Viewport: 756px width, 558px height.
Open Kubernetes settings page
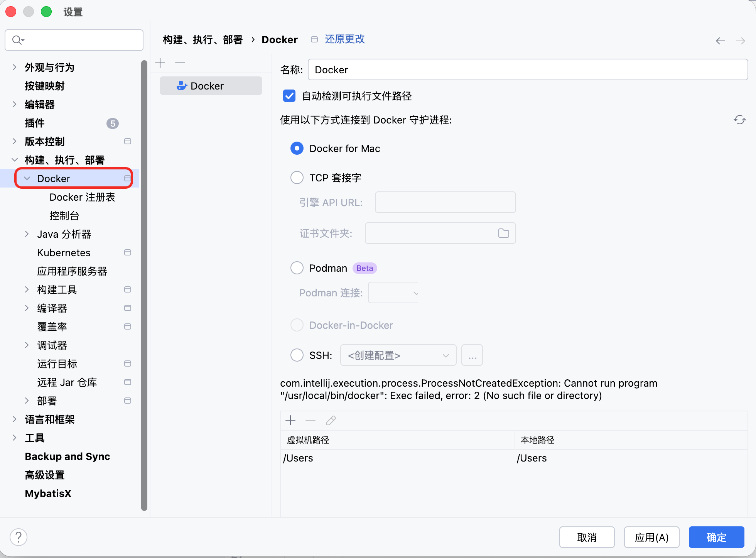pyautogui.click(x=64, y=253)
